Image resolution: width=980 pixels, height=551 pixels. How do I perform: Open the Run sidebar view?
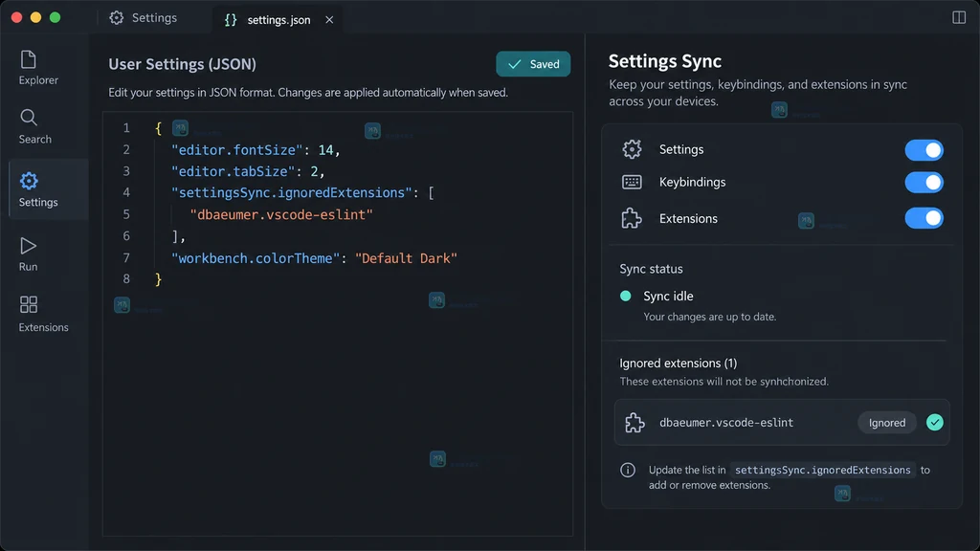click(x=28, y=254)
